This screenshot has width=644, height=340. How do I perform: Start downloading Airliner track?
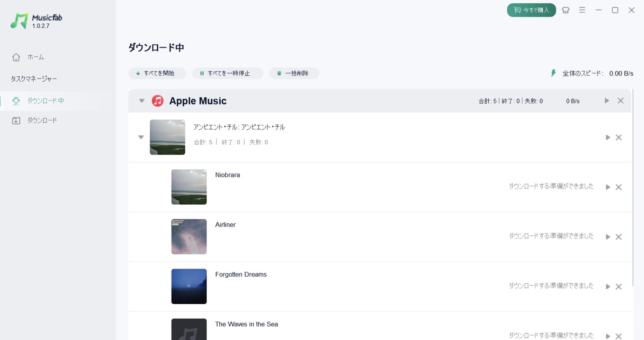pyautogui.click(x=608, y=237)
